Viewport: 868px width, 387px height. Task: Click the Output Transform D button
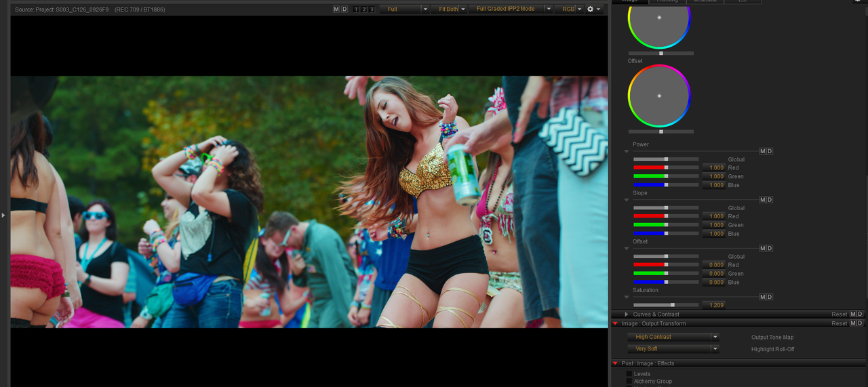[860, 324]
